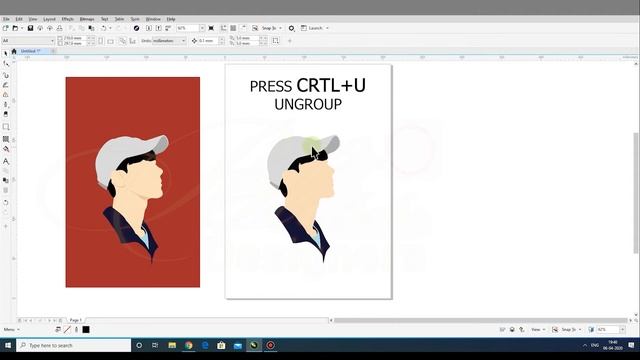Click the bounding-box icon on the property bar
The height and width of the screenshot is (360, 640).
[x=276, y=41]
